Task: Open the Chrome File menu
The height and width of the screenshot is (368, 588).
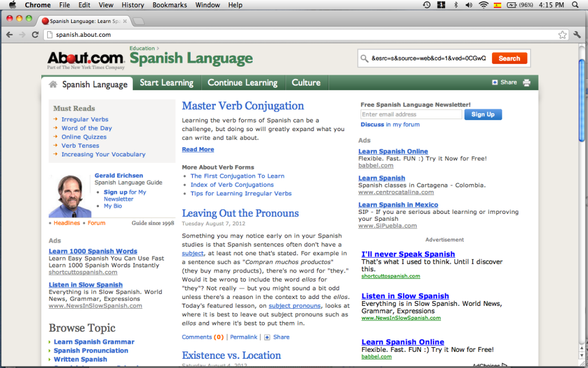Action: pos(64,5)
